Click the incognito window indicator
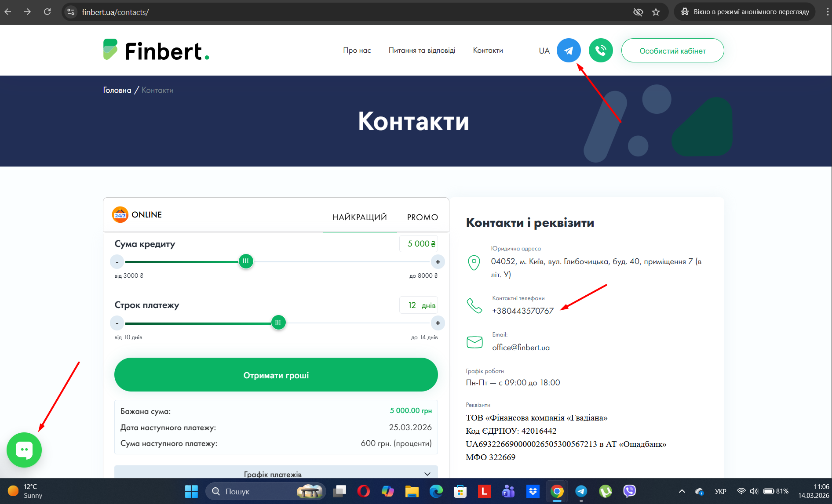The height and width of the screenshot is (504, 832). pos(745,12)
